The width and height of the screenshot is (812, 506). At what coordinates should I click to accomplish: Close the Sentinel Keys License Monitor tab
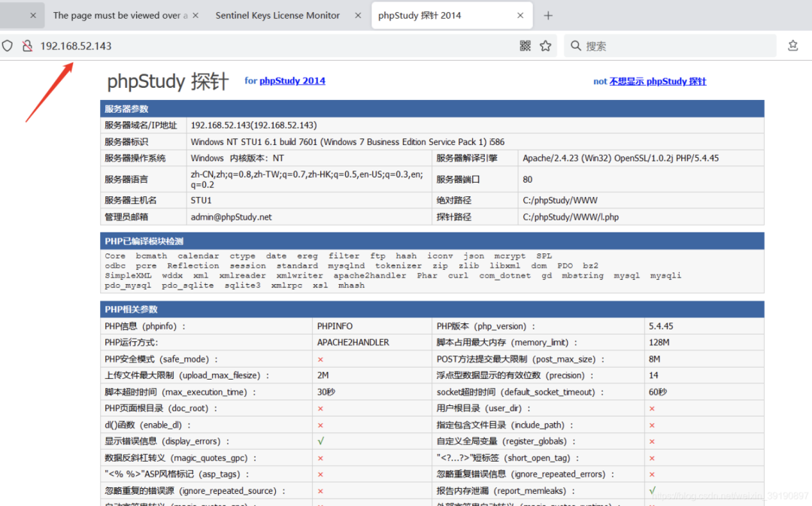point(358,16)
